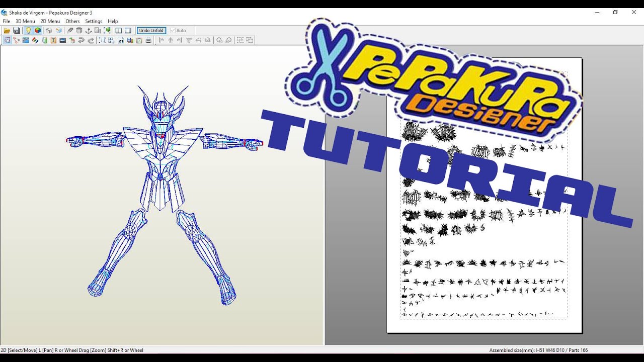Restore down the Pepakura Designer window
The height and width of the screenshot is (362, 644).
point(615,12)
